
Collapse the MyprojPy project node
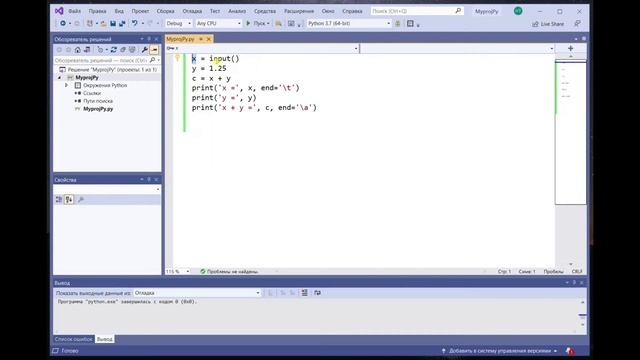point(60,78)
